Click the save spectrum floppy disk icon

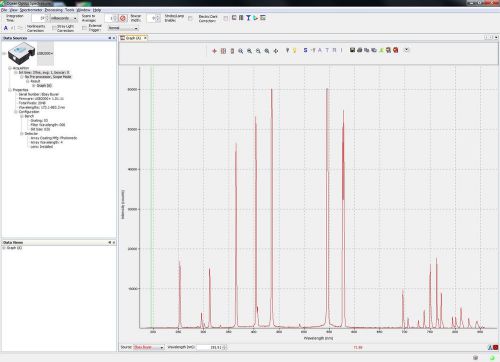pos(352,50)
